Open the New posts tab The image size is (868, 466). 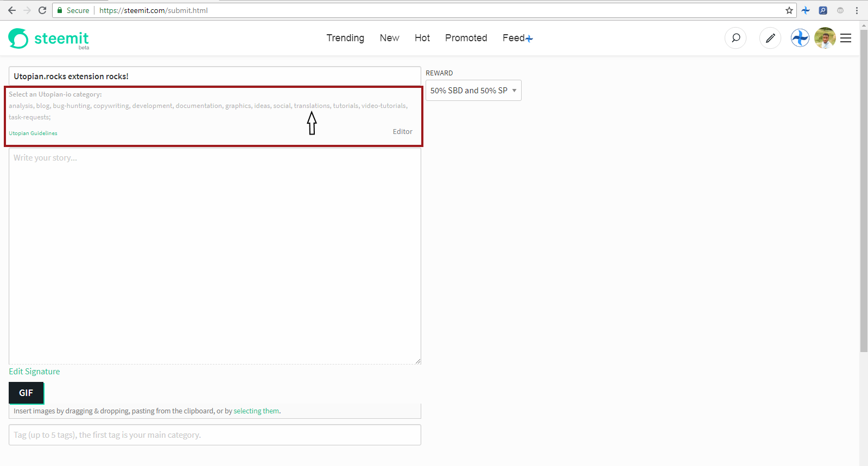click(x=389, y=38)
